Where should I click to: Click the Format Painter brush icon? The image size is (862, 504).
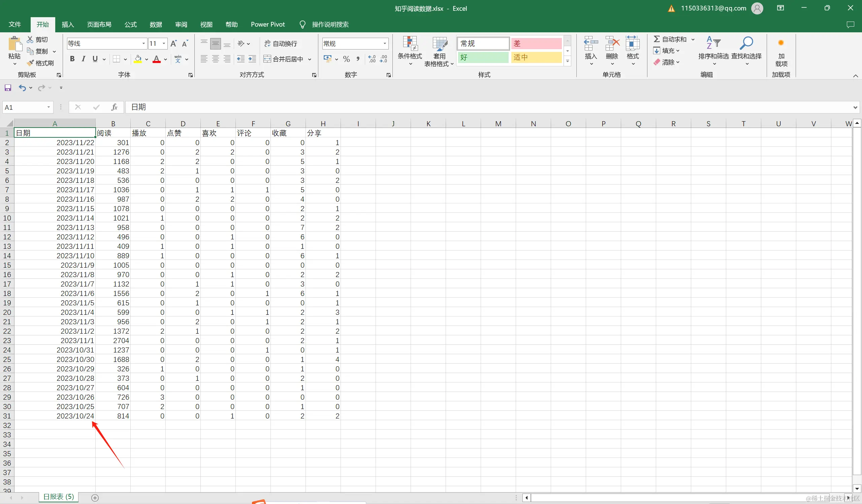tap(31, 63)
